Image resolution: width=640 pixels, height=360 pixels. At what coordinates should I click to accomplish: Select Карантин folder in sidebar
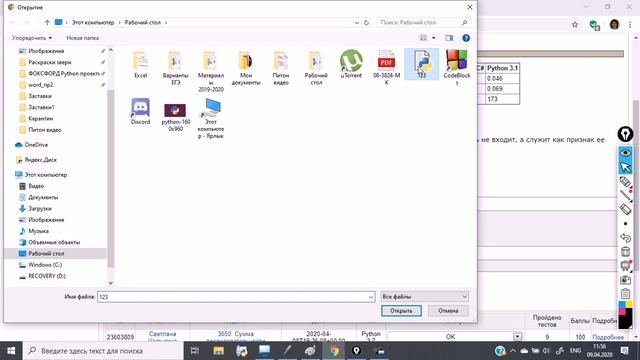click(40, 118)
